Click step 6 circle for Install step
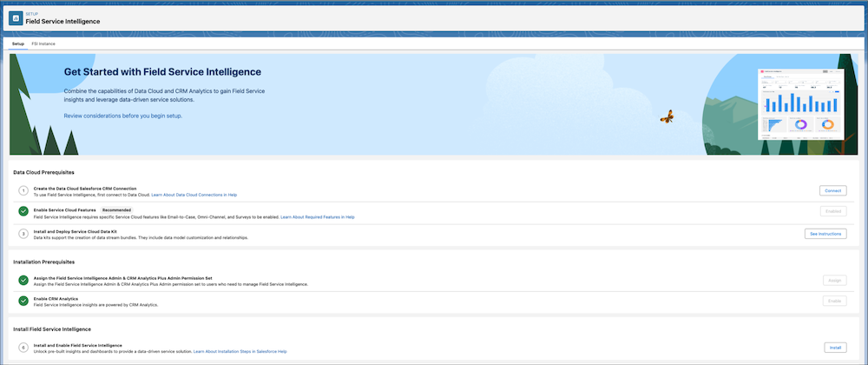This screenshot has width=868, height=365. tap(23, 348)
